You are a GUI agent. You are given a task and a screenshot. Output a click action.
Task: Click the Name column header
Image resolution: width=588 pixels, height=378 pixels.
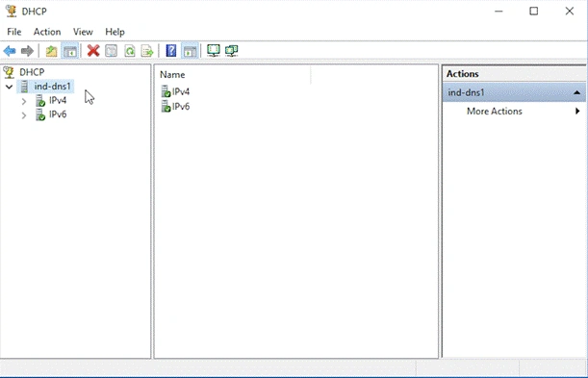click(x=233, y=75)
